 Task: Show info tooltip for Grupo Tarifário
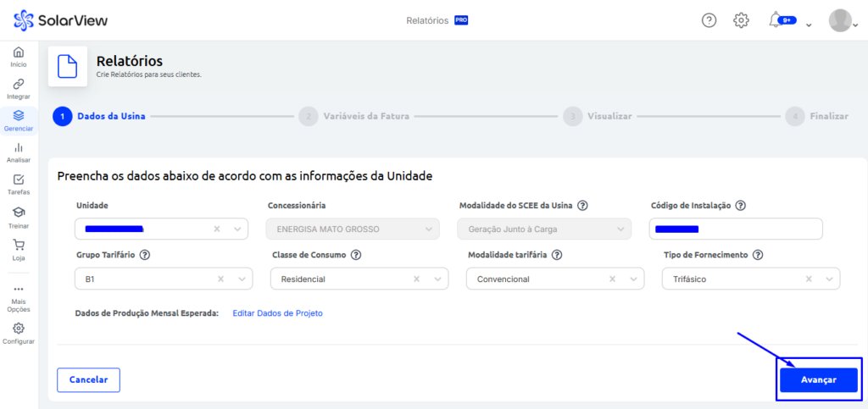(x=145, y=255)
